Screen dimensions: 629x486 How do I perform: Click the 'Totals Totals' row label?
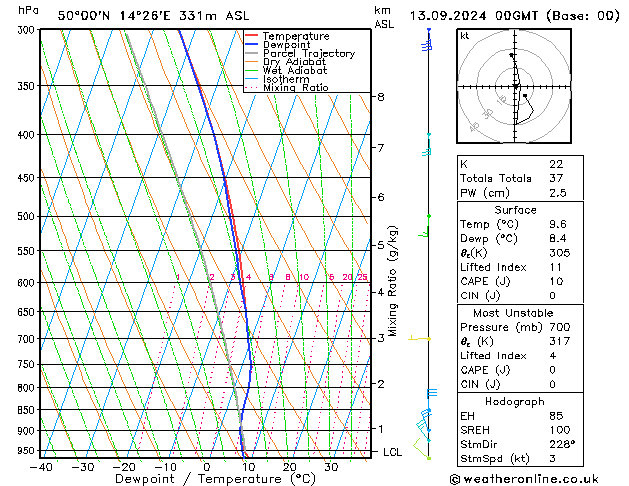(496, 178)
